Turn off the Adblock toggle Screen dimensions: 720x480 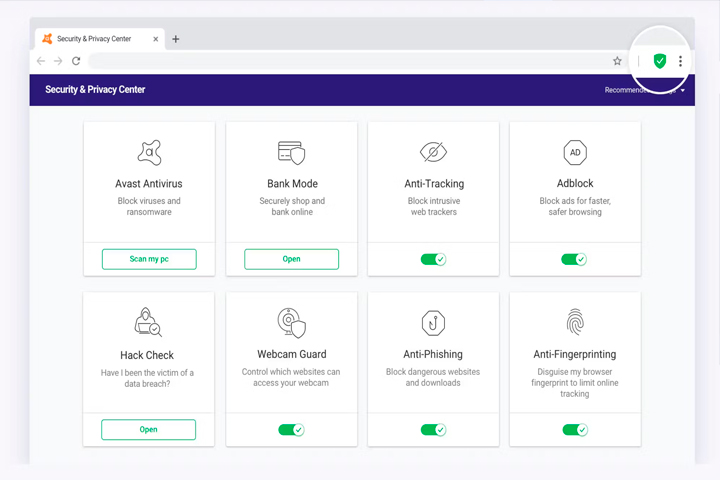(x=574, y=259)
